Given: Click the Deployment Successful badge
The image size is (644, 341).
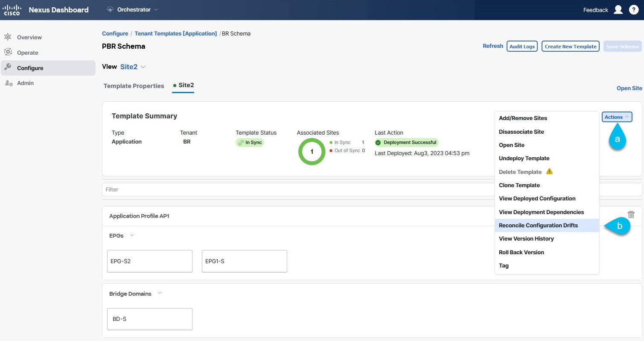Looking at the screenshot, I should coord(406,142).
